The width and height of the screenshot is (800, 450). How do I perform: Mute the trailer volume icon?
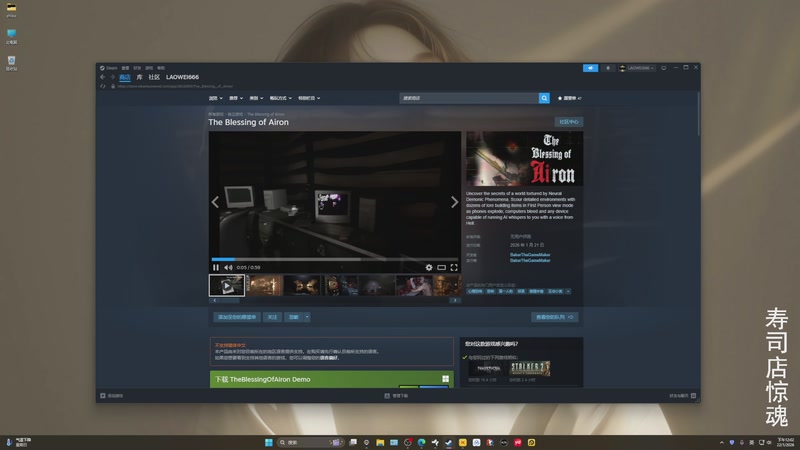[228, 267]
